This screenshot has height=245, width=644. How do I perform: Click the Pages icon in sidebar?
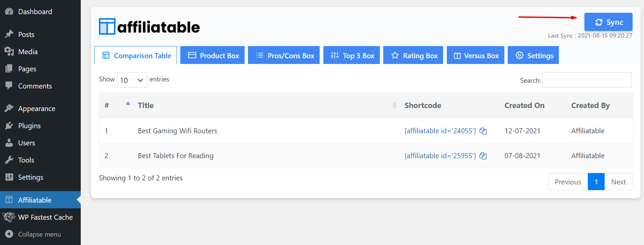9,69
